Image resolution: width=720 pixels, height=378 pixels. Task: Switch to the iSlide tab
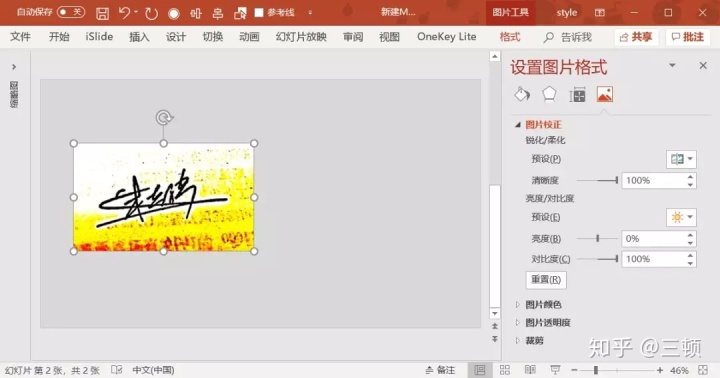pyautogui.click(x=99, y=37)
